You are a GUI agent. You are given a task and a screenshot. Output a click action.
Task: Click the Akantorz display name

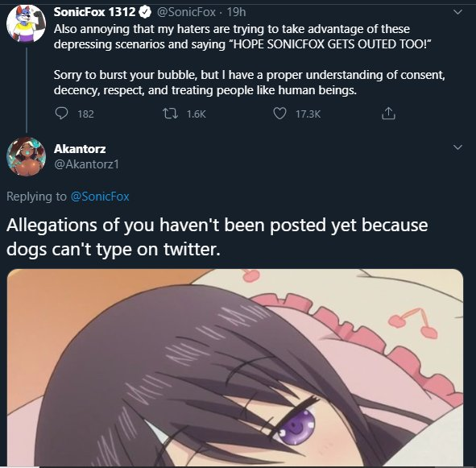(x=80, y=149)
